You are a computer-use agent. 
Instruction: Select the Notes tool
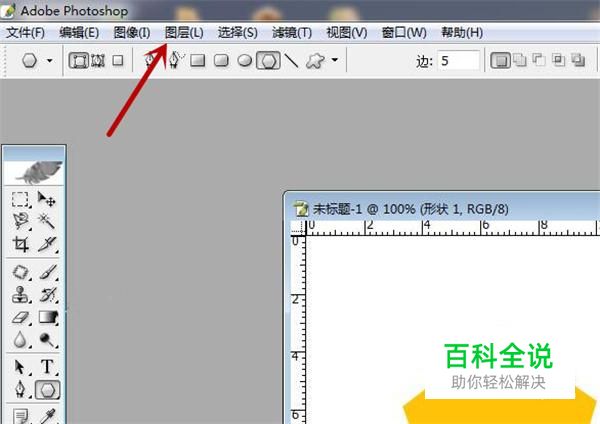click(x=20, y=416)
